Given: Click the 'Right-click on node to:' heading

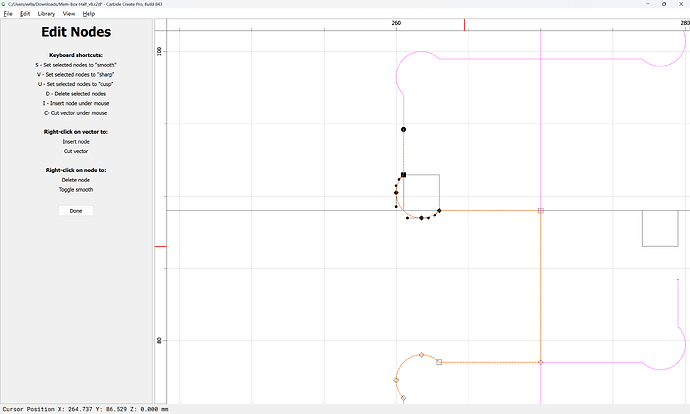Looking at the screenshot, I should coord(76,170).
